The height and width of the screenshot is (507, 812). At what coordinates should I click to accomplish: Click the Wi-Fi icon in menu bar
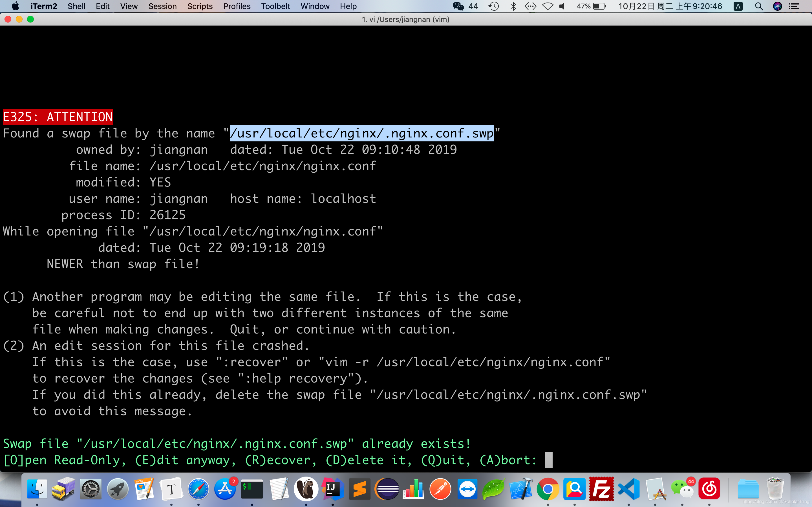[x=547, y=6]
